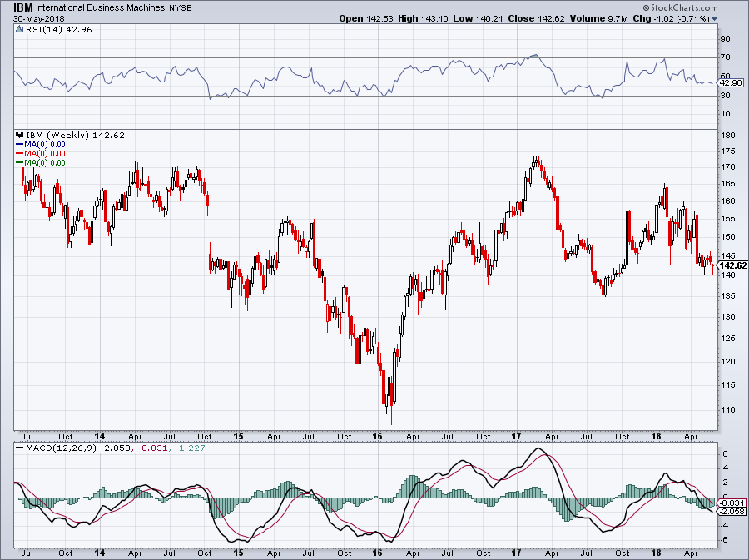Click year 17 under the price panel
The width and height of the screenshot is (749, 560).
516,436
